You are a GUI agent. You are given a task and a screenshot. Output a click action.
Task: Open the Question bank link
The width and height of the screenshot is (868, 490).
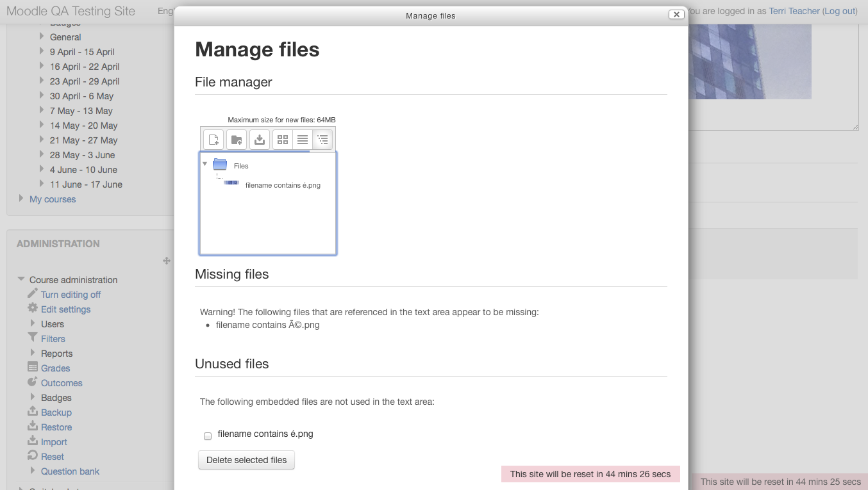point(70,471)
